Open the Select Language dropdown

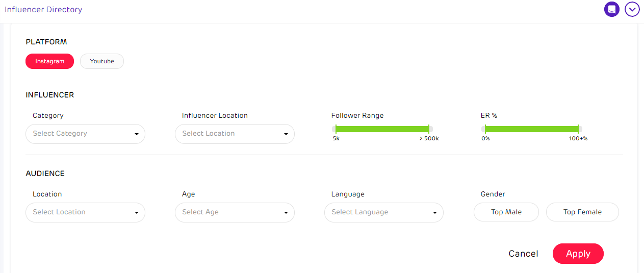(x=384, y=212)
